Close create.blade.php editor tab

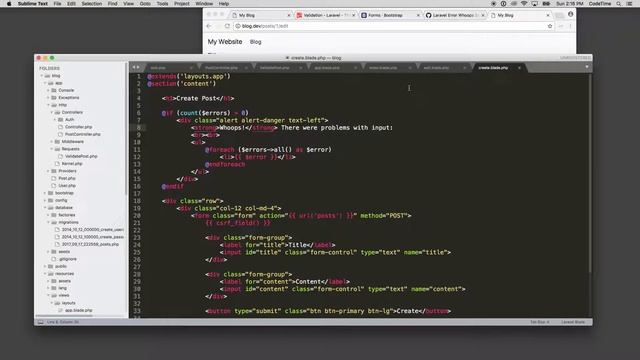(519, 68)
